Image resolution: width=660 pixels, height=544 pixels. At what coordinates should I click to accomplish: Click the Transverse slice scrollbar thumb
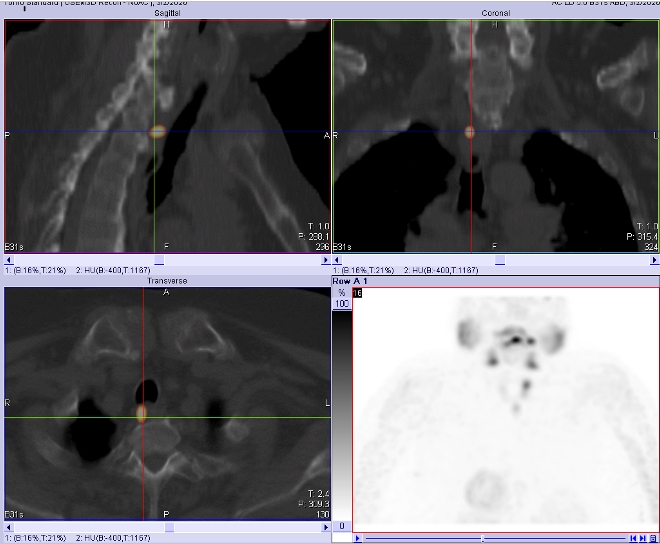coord(169,527)
